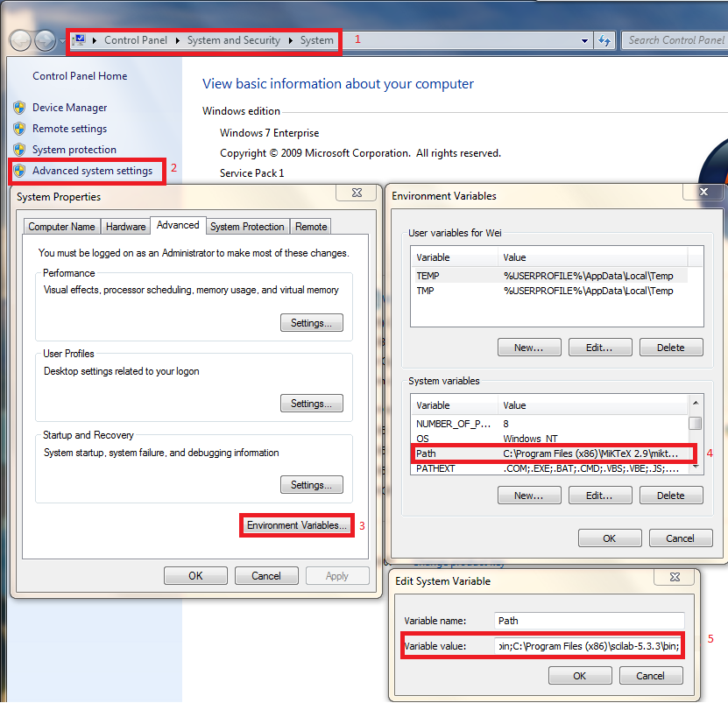
Task: Click the Environment Variables button
Action: point(297,525)
